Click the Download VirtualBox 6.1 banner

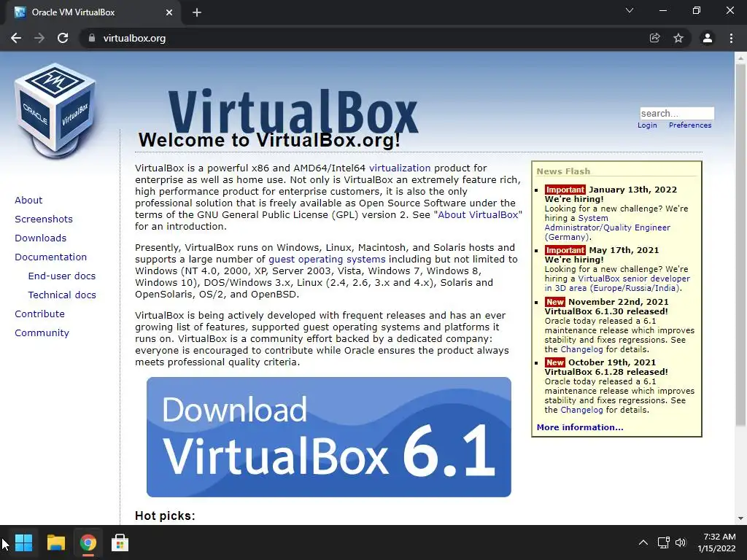tap(329, 437)
